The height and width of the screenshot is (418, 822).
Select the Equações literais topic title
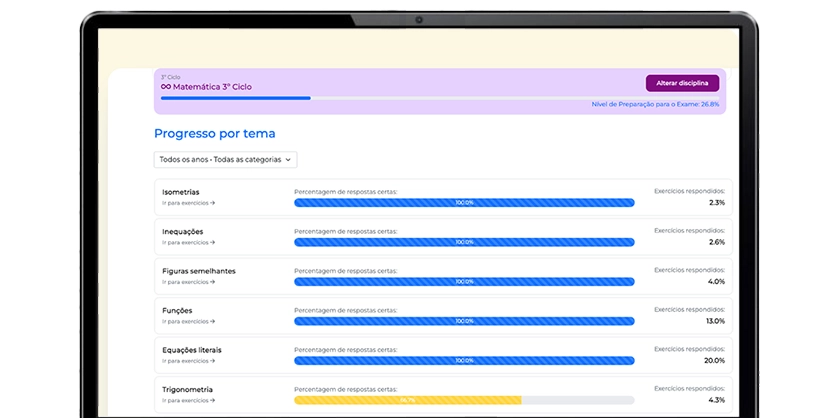click(x=192, y=350)
